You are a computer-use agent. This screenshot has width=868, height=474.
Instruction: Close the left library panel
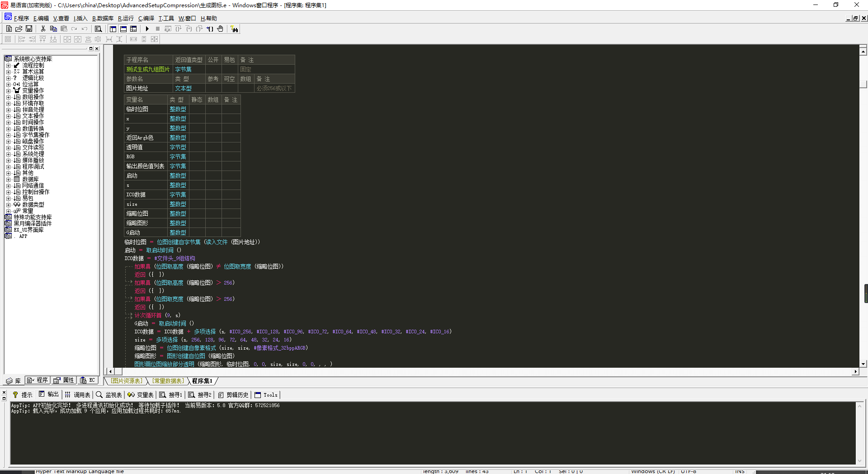pyautogui.click(x=97, y=48)
